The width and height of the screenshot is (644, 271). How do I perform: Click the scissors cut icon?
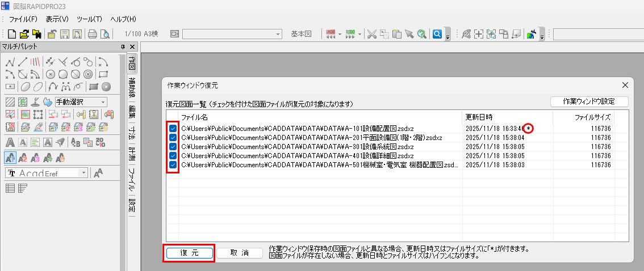(x=372, y=35)
